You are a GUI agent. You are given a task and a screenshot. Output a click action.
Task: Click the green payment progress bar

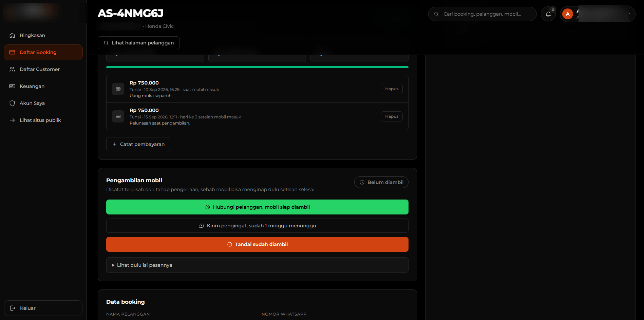tap(257, 67)
